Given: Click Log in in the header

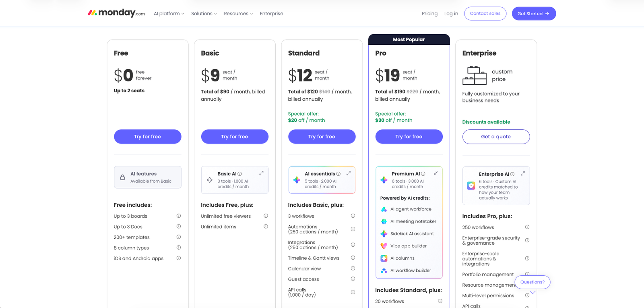Looking at the screenshot, I should (x=451, y=14).
